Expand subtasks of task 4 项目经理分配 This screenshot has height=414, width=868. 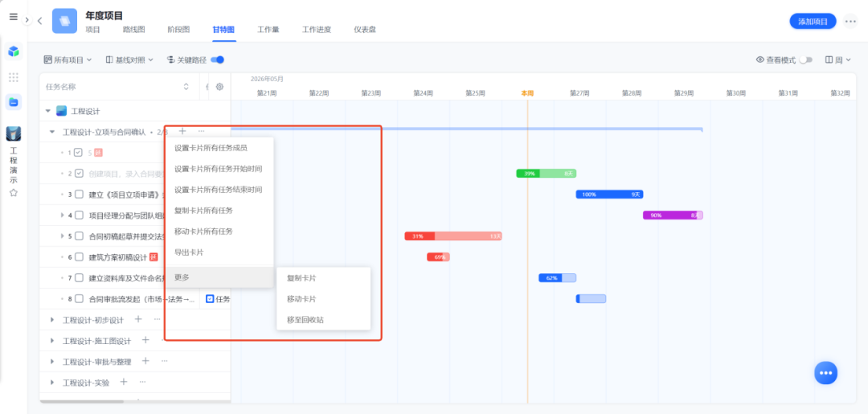(x=63, y=215)
